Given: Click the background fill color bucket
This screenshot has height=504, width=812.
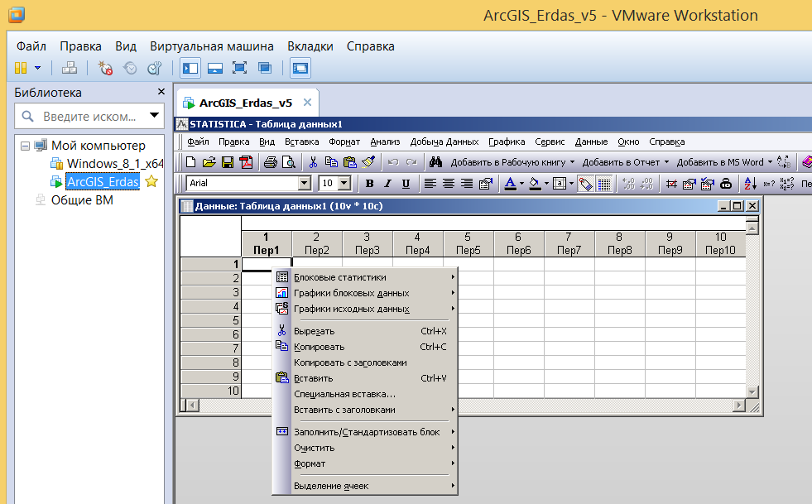Looking at the screenshot, I should [535, 184].
